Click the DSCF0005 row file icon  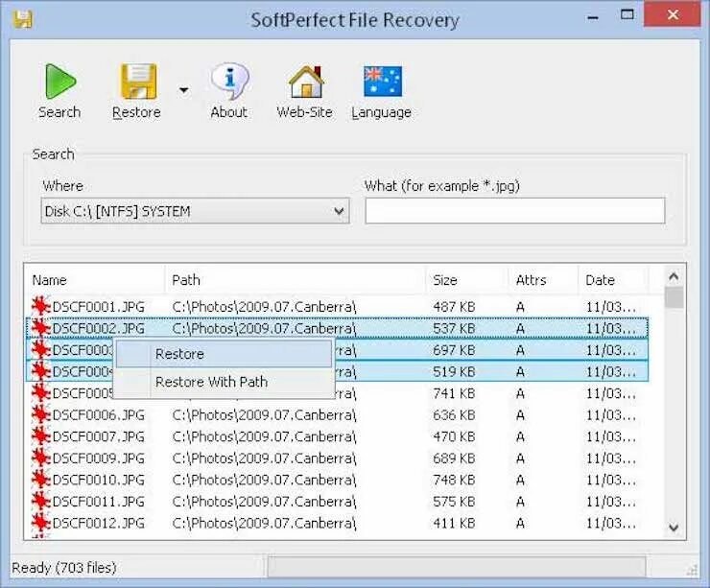[40, 393]
